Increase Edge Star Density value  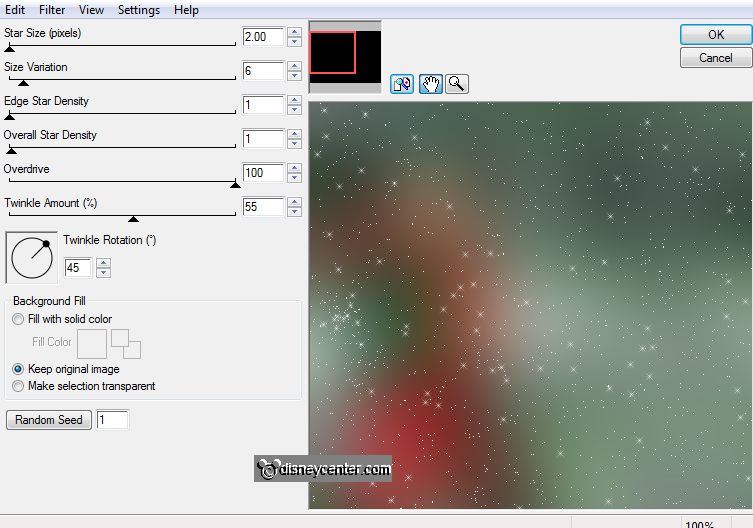click(294, 100)
